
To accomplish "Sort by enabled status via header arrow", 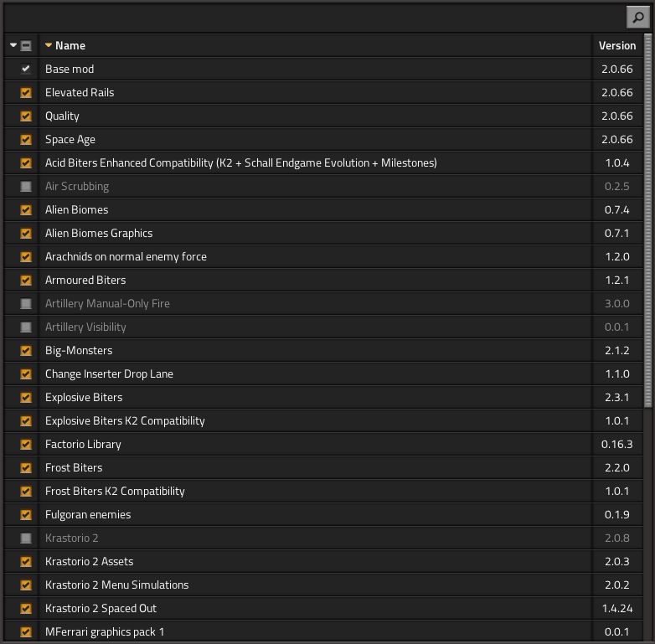I will [13, 46].
